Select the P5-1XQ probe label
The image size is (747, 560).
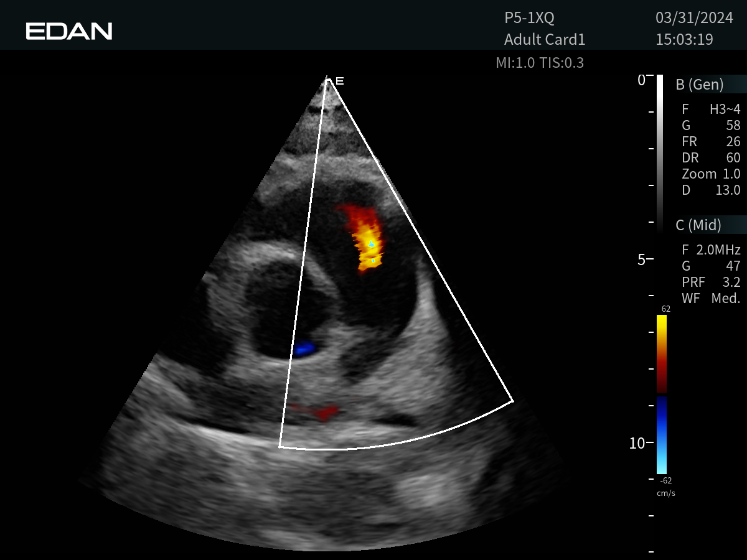529,18
